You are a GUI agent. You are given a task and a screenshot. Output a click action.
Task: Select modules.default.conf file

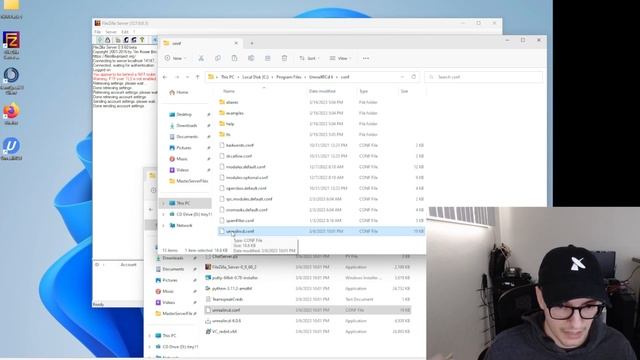246,167
